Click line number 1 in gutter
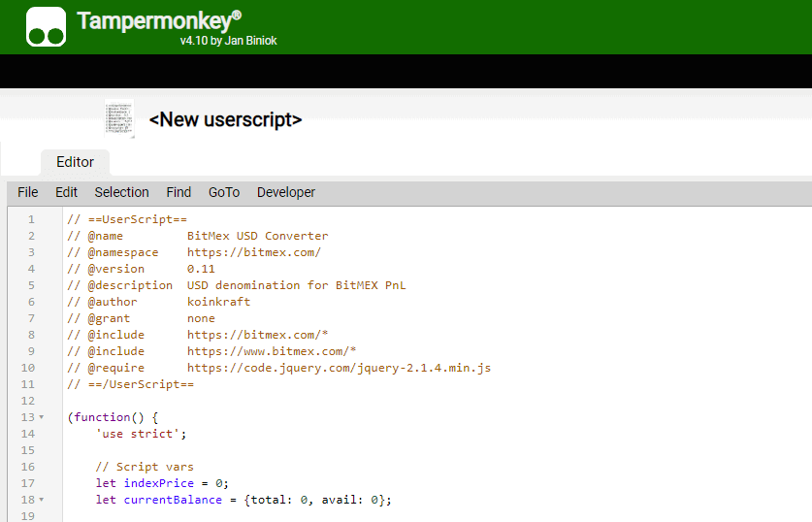Image resolution: width=812 pixels, height=522 pixels. pyautogui.click(x=31, y=219)
